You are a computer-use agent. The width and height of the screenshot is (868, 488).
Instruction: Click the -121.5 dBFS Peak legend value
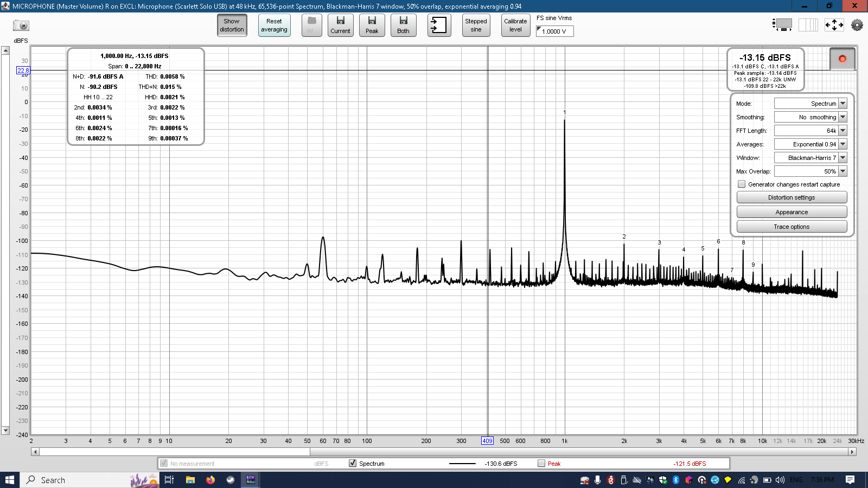pyautogui.click(x=690, y=464)
